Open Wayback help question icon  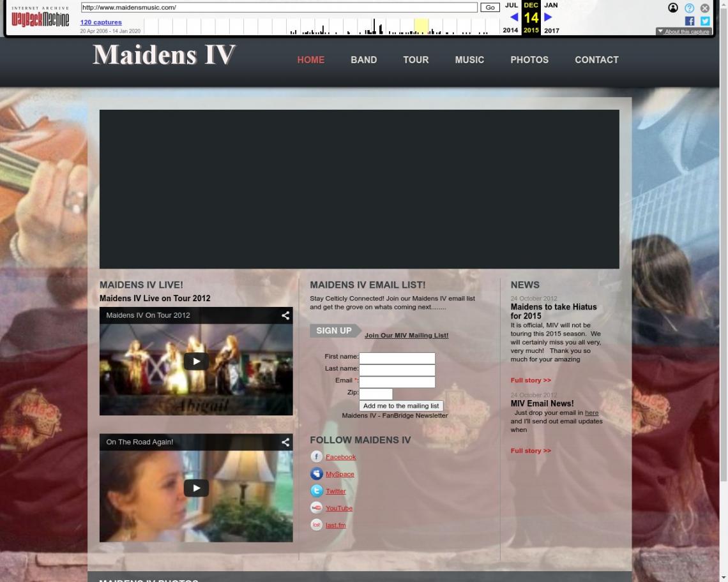pyautogui.click(x=689, y=8)
